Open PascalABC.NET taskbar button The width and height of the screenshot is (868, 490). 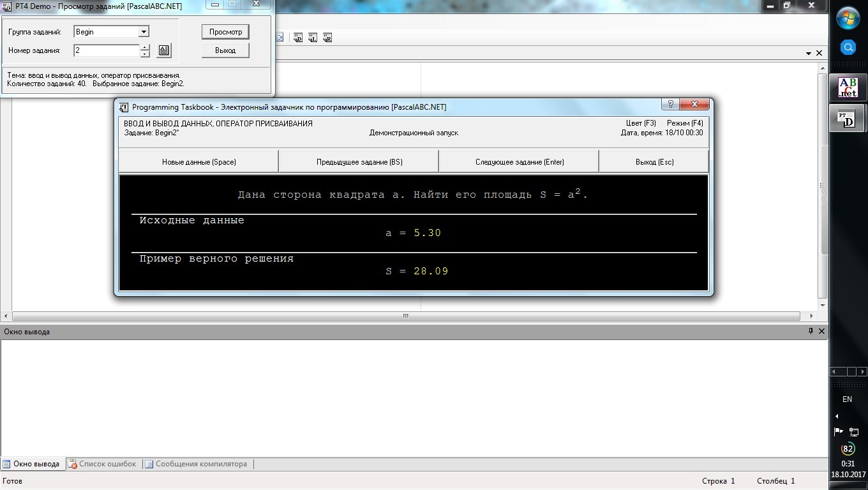(x=848, y=87)
